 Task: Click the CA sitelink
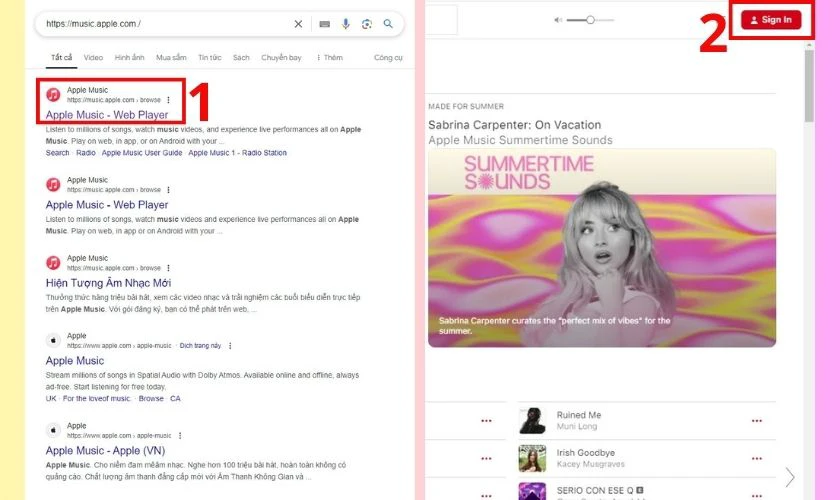[x=175, y=399]
